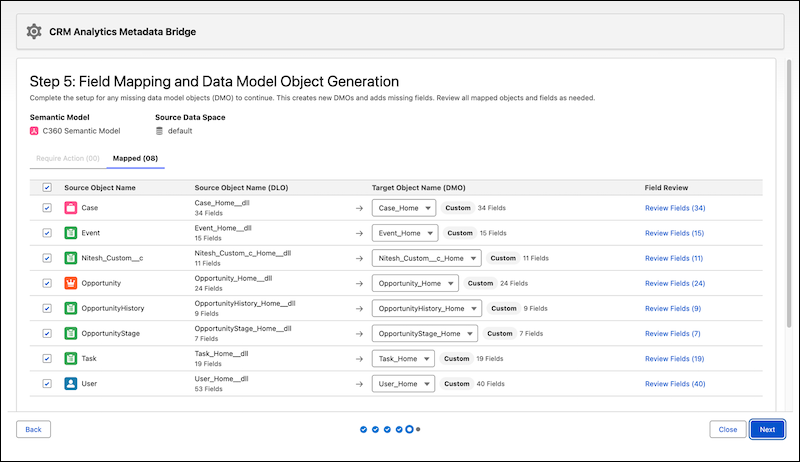Click the vertical scrollbar on the right
Screen dimensions: 800x462
click(x=789, y=194)
